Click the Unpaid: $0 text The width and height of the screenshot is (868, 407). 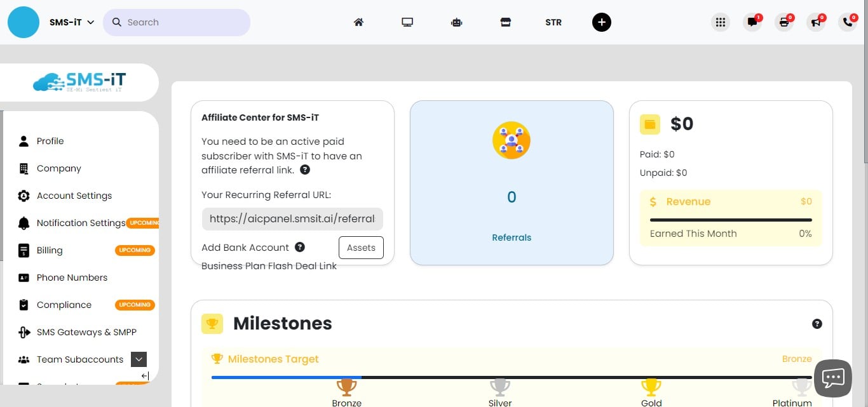click(x=663, y=173)
